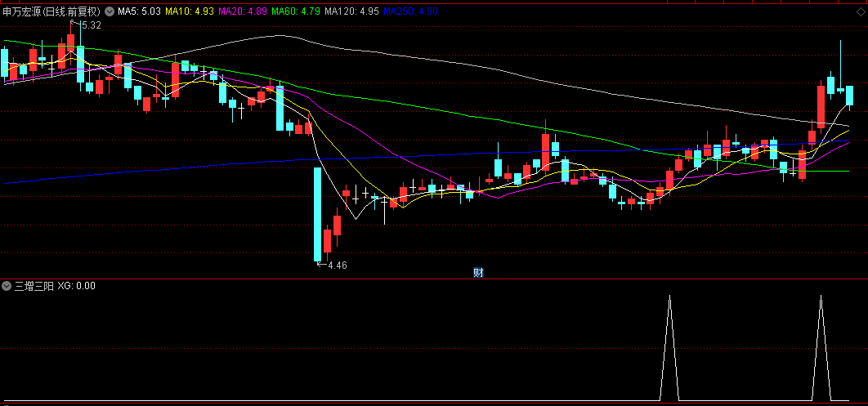
Task: Click the second XG signal spike
Action: 821,347
